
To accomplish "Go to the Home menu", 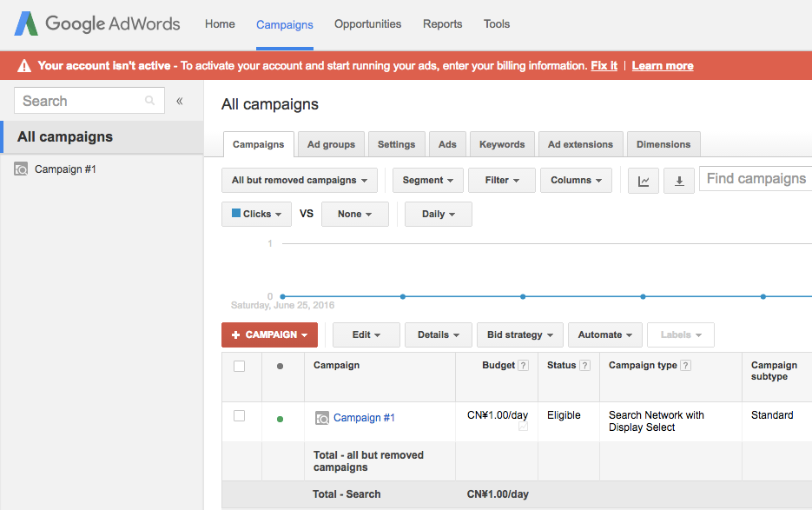I will (220, 23).
